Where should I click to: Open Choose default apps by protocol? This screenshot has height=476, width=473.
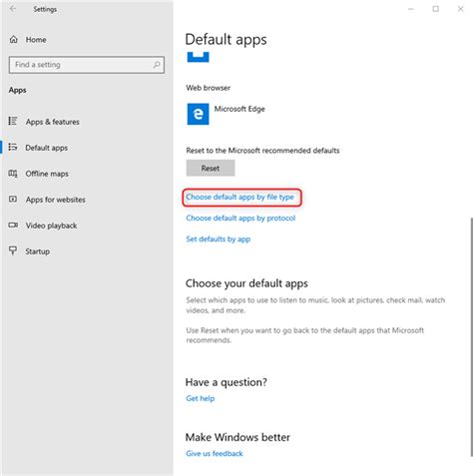pyautogui.click(x=240, y=218)
